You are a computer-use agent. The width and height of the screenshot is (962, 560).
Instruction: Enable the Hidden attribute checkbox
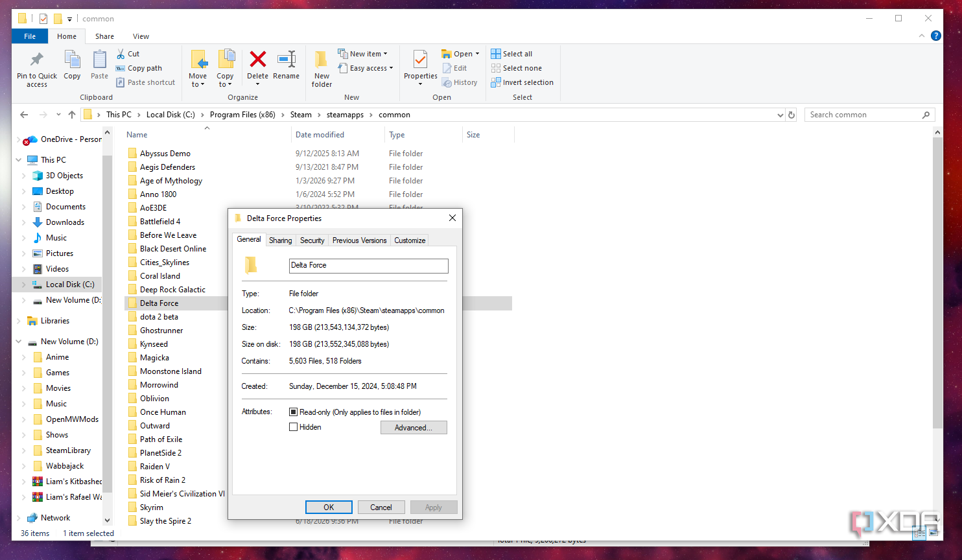point(293,427)
